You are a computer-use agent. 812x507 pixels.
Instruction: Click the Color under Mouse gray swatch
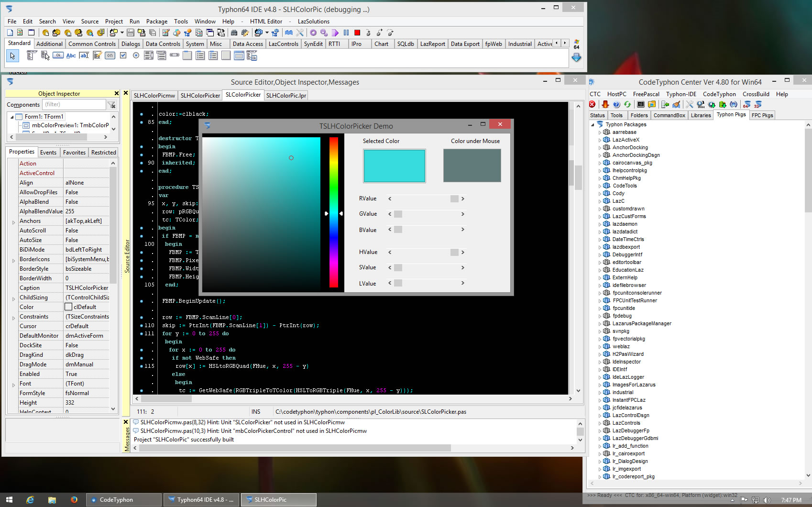coord(472,165)
